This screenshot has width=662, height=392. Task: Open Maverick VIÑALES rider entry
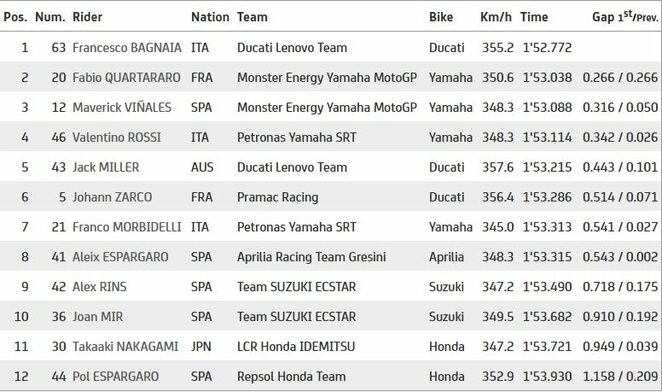[x=122, y=107]
